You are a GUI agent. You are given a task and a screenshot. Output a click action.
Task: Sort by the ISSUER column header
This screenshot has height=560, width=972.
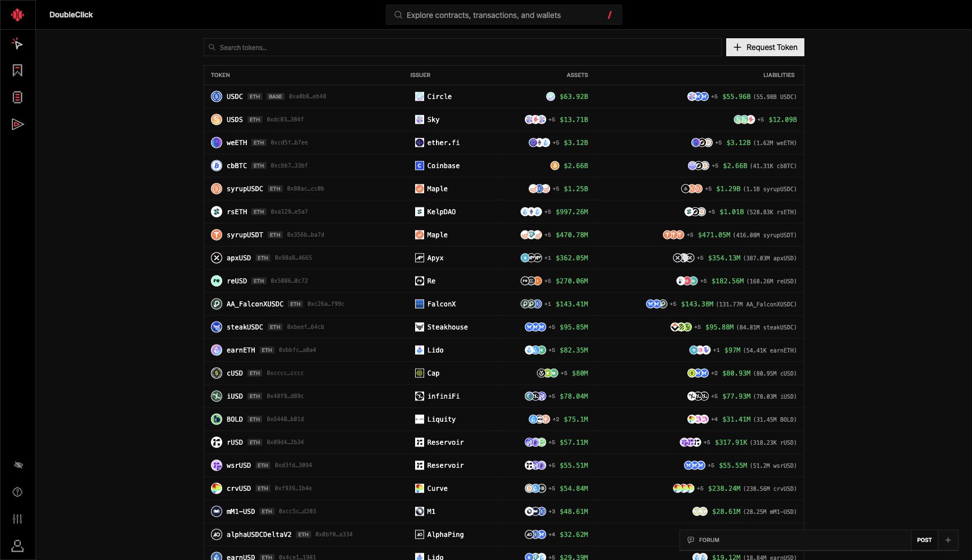tap(420, 75)
